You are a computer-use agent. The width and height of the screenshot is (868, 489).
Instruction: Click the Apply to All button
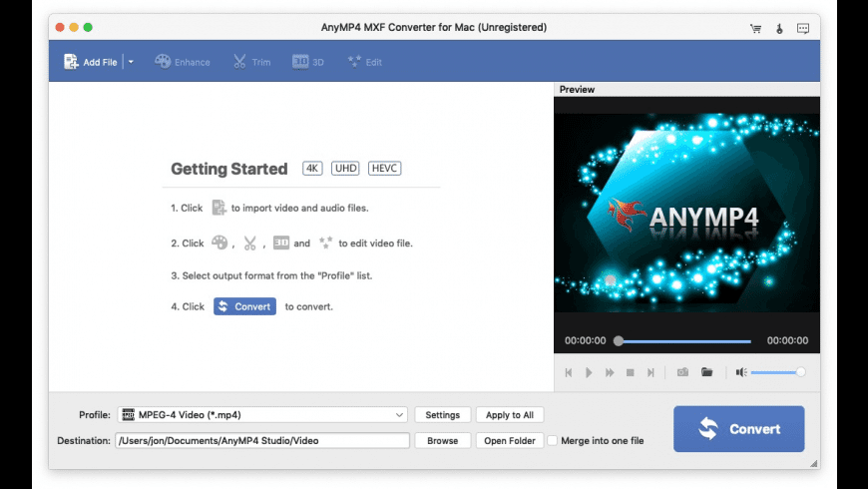pyautogui.click(x=509, y=415)
